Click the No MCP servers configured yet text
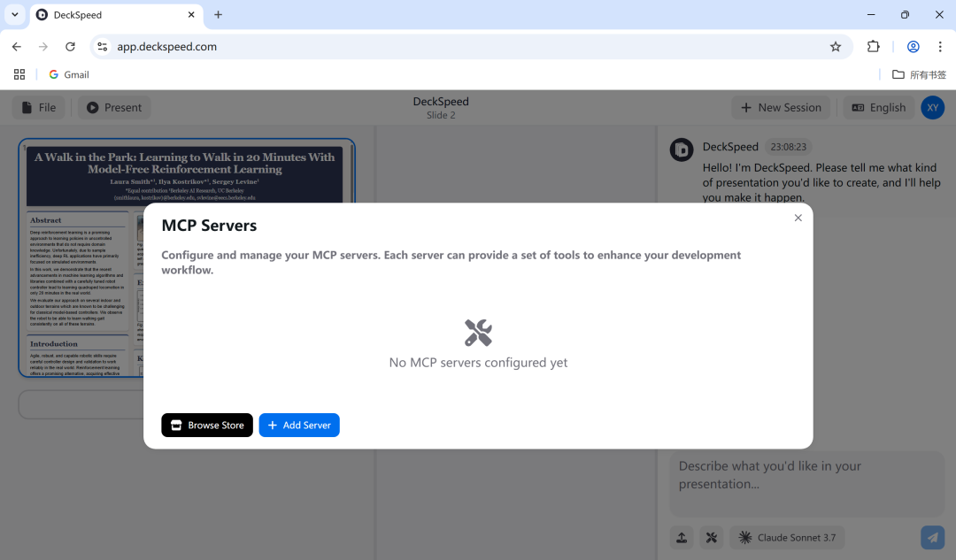Viewport: 956px width, 560px height. [x=478, y=363]
